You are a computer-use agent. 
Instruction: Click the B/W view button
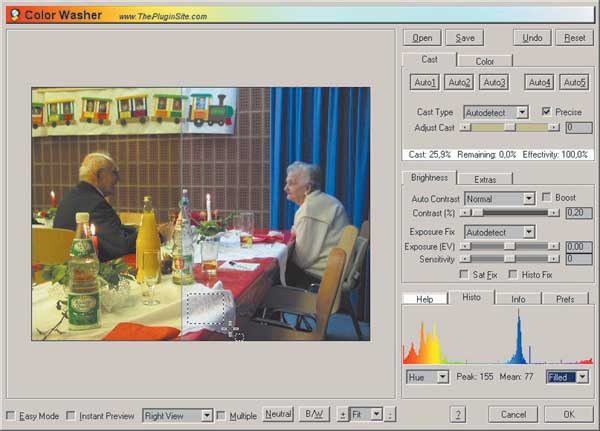314,414
